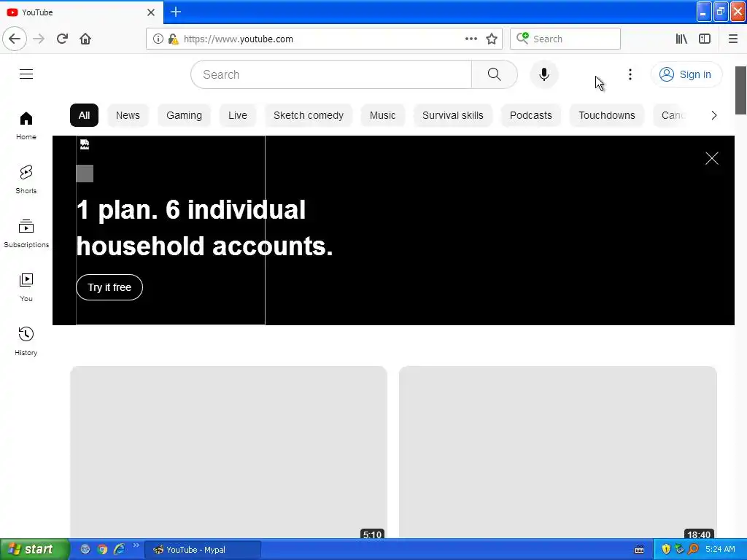The width and height of the screenshot is (747, 560).
Task: Show more chips with right arrow
Action: [x=713, y=115]
